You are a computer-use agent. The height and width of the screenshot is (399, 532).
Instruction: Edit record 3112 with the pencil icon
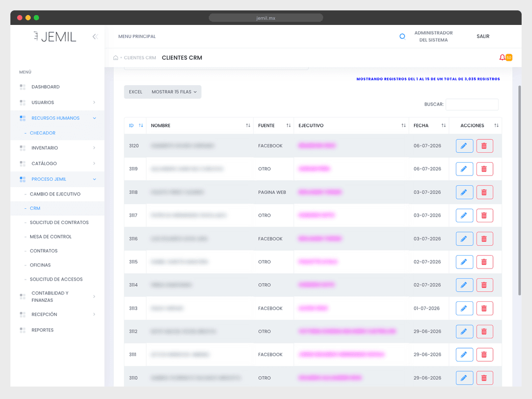tap(464, 331)
